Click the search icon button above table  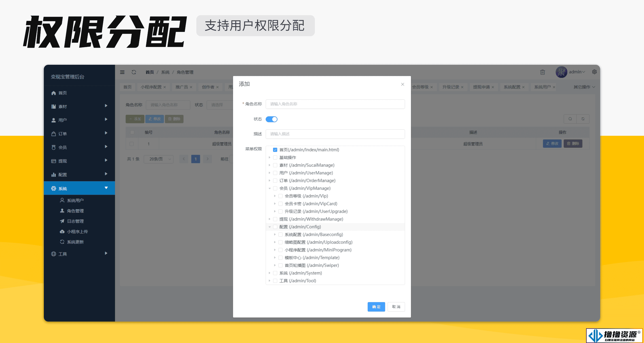(x=570, y=119)
